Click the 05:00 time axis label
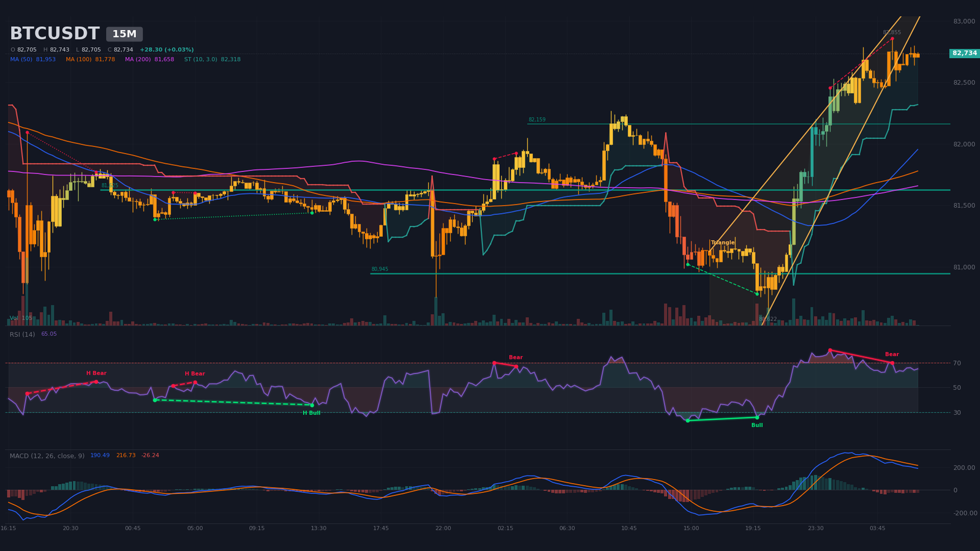Image resolution: width=980 pixels, height=551 pixels. point(195,528)
